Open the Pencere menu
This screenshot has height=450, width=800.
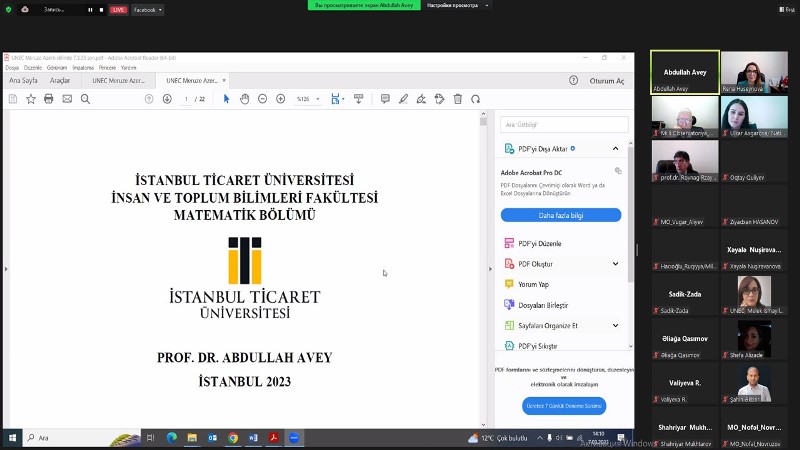[x=107, y=67]
